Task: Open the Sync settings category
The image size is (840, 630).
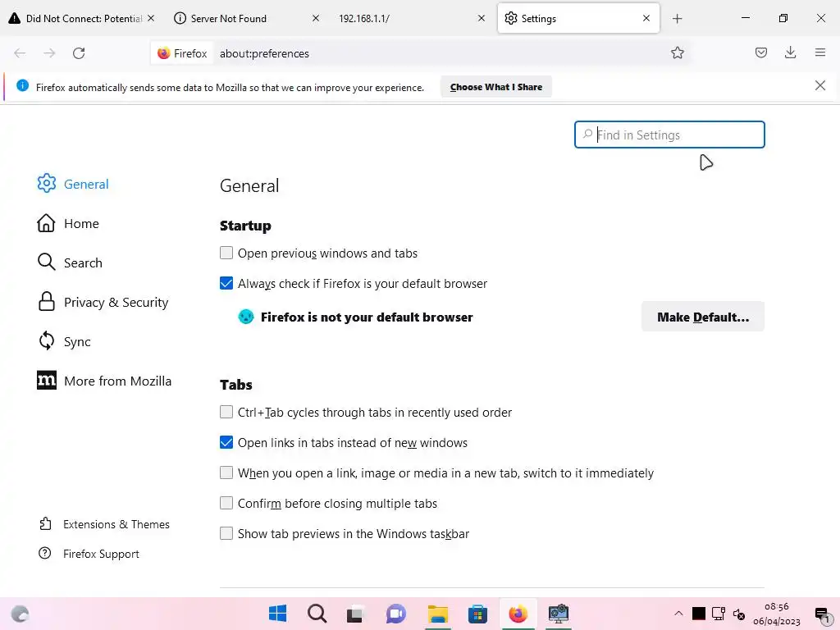Action: pos(64,341)
